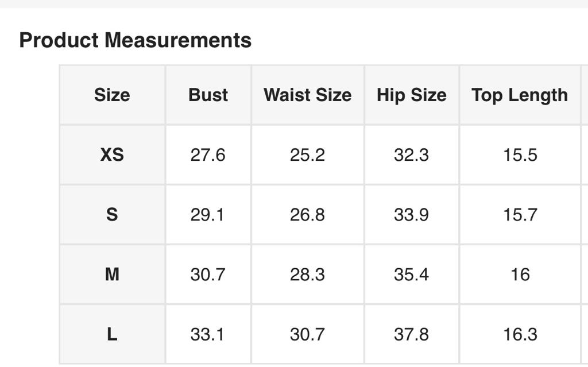Select the Waist Size column header

[x=307, y=95]
